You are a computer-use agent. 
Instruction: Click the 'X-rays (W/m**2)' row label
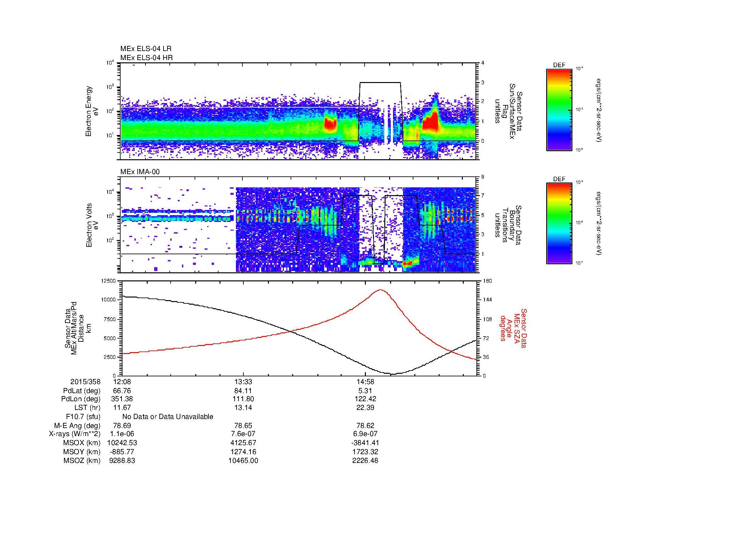(75, 434)
